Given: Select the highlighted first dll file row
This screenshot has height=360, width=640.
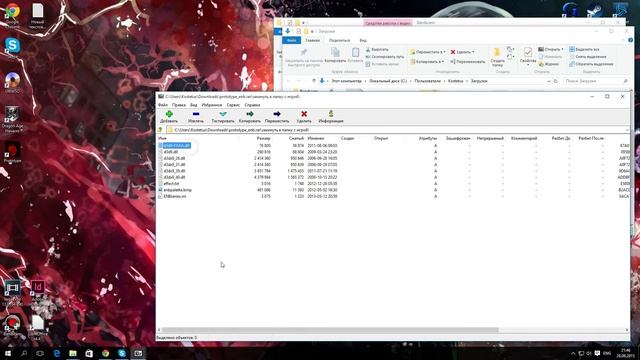Looking at the screenshot, I should click(177, 145).
